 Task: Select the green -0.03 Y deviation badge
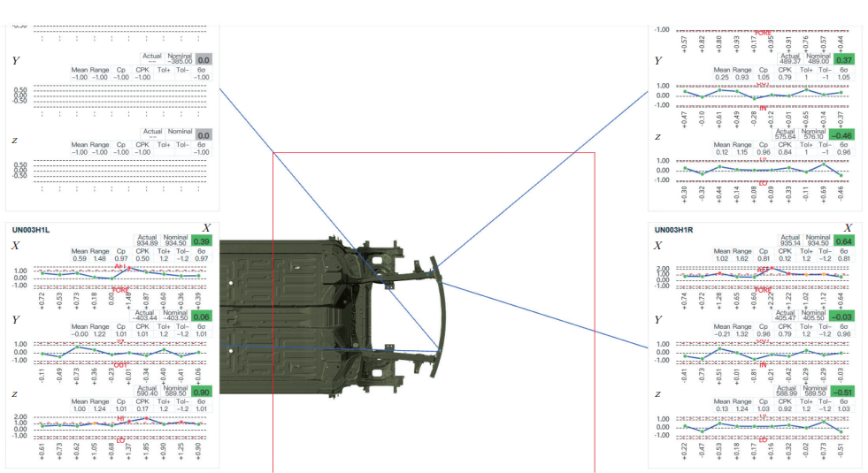[x=844, y=317]
